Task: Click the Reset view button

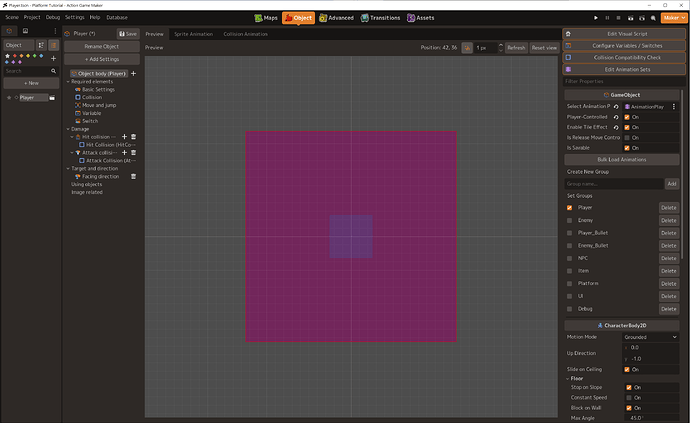Action: click(x=544, y=48)
